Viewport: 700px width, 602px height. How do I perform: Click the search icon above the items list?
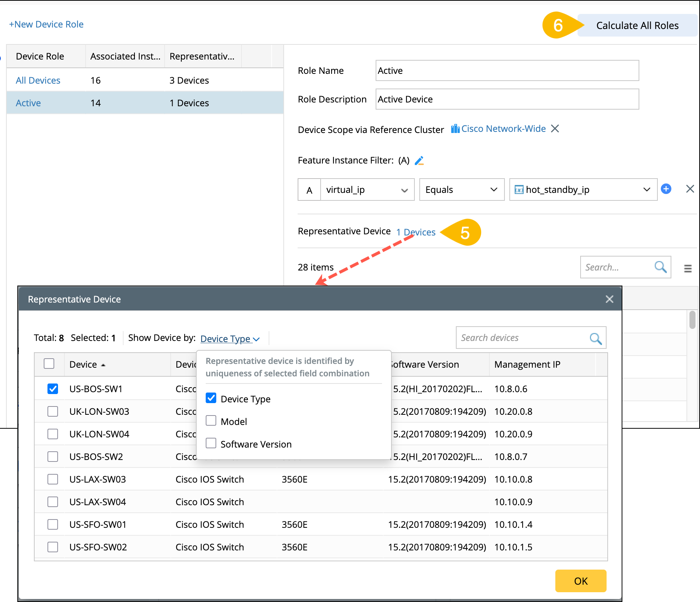660,267
